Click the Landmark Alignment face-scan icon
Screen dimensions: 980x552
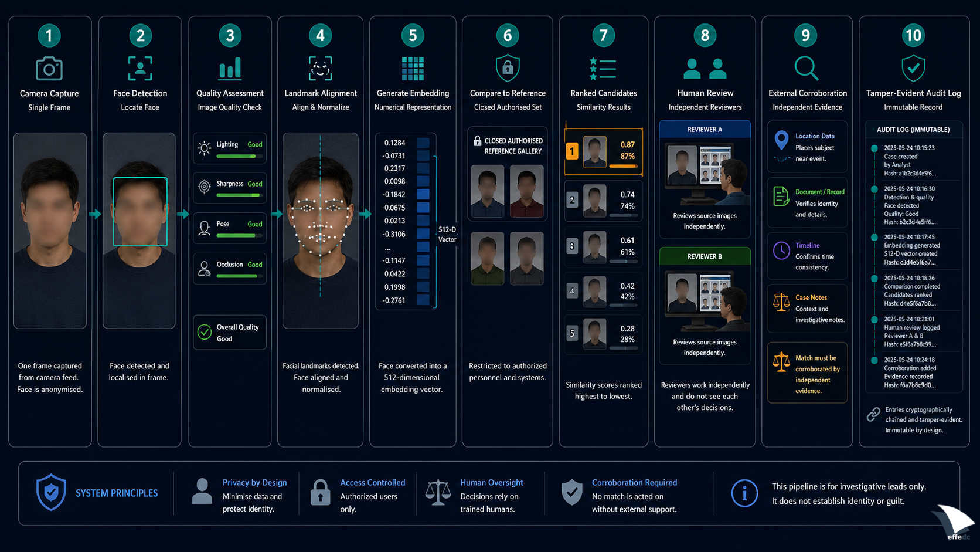tap(320, 69)
